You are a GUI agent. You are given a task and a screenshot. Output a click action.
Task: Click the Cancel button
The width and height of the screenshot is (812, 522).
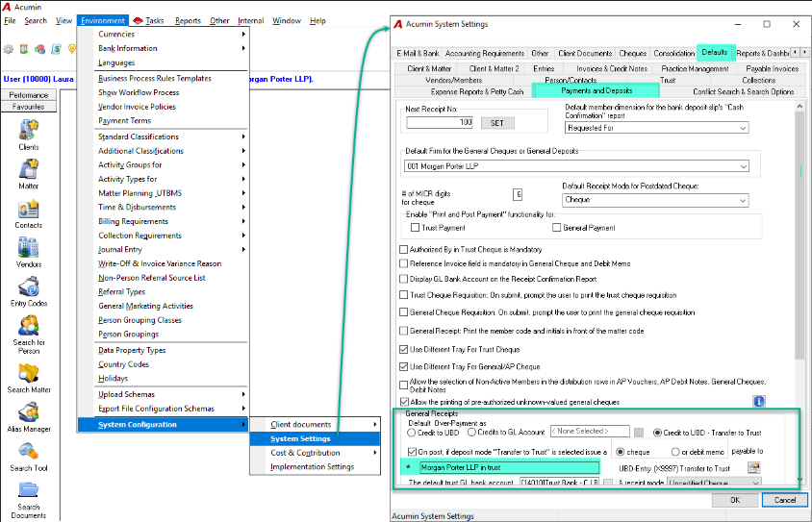pos(784,500)
